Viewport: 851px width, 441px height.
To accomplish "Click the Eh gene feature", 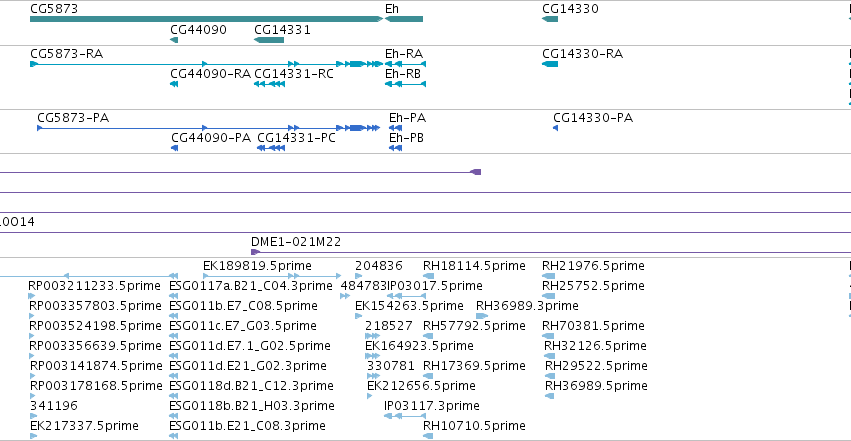I will (x=404, y=19).
